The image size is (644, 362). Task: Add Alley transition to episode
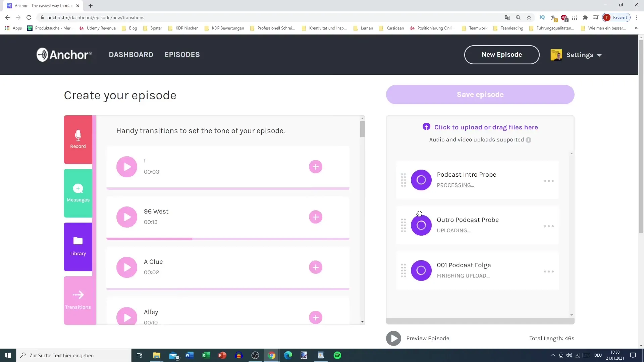(315, 317)
